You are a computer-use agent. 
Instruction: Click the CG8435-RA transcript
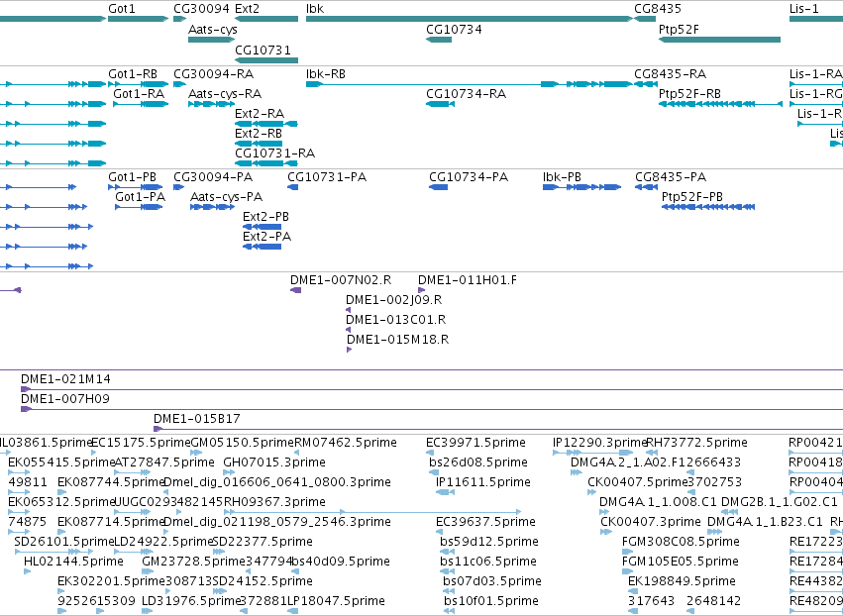[x=646, y=84]
